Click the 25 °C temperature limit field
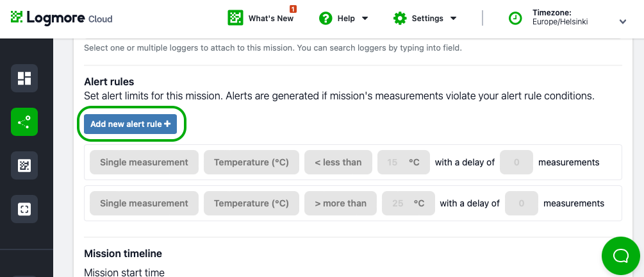This screenshot has height=277, width=644. pos(408,203)
